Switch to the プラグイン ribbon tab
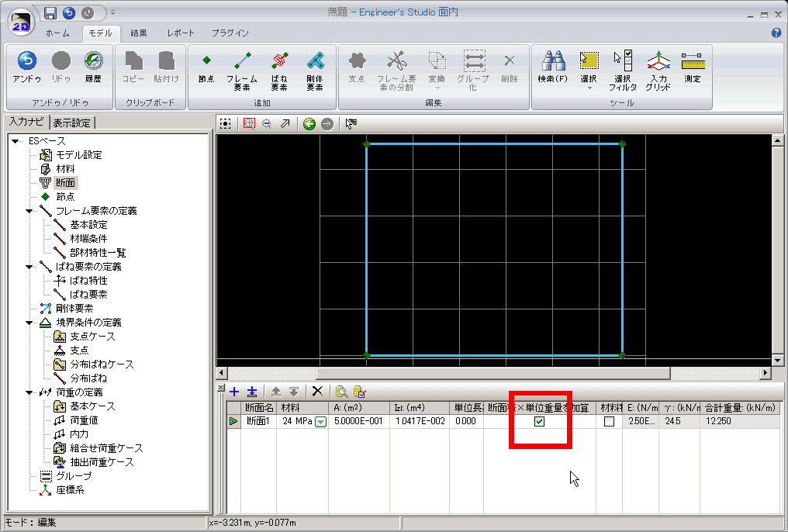Viewport: 788px width, 532px height. pos(230,33)
